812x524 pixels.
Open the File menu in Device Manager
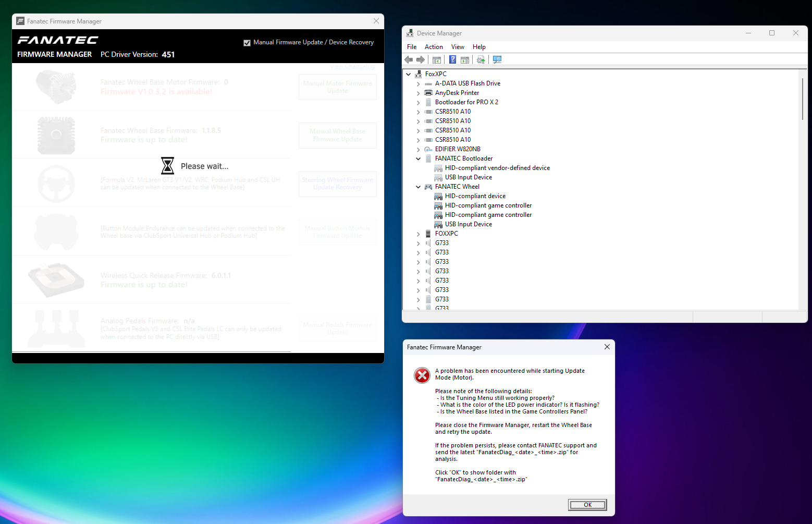coord(412,47)
